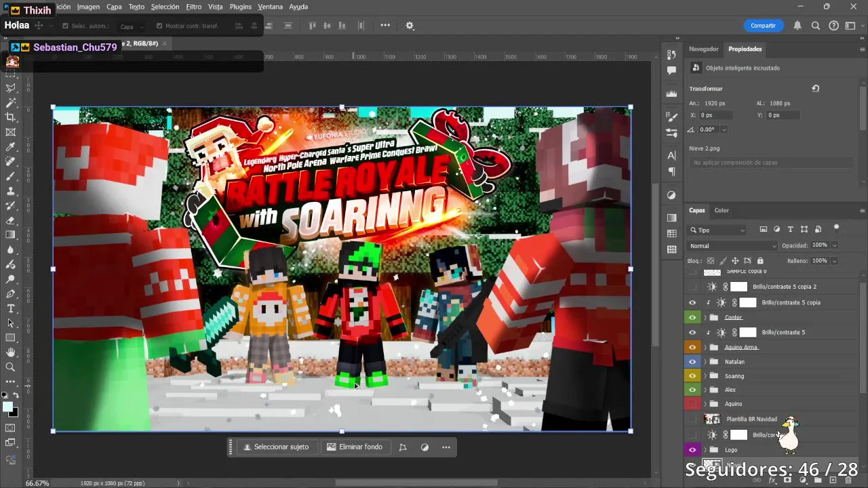The height and width of the screenshot is (488, 868).
Task: Open the History panel icon
Action: click(x=672, y=55)
